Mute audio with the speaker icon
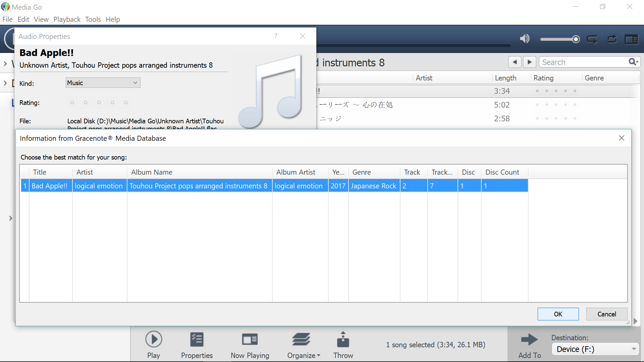The width and height of the screenshot is (644, 362). click(525, 39)
